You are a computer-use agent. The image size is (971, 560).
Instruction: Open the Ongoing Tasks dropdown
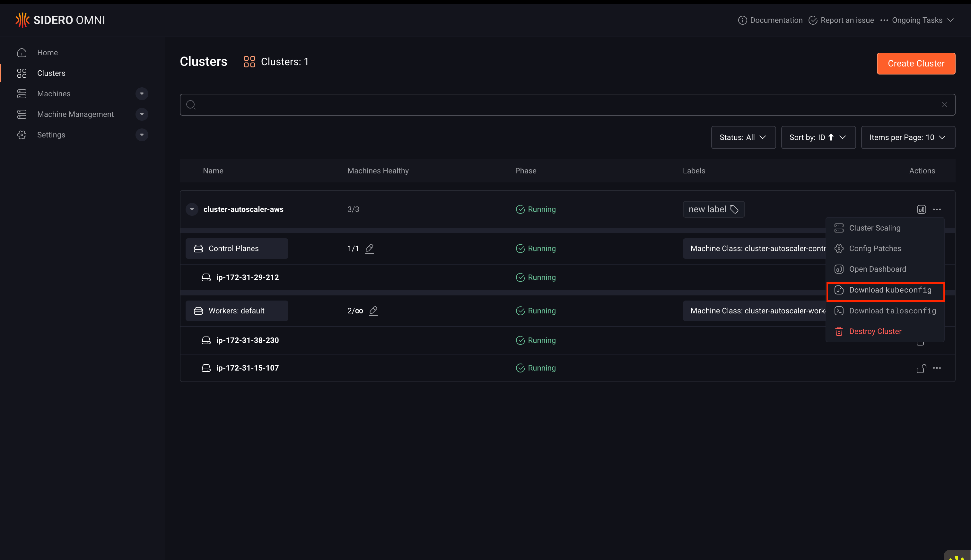(917, 20)
